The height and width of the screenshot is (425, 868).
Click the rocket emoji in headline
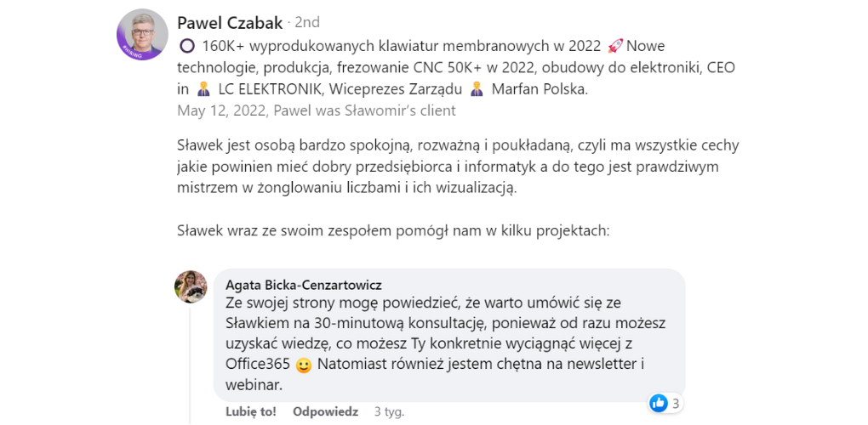tap(615, 45)
